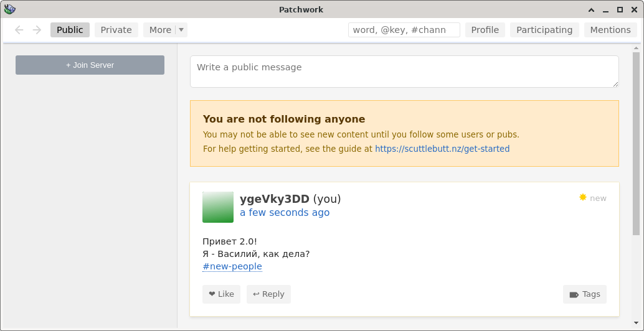Expand the More dropdown arrow
Image resolution: width=644 pixels, height=331 pixels.
pos(181,30)
